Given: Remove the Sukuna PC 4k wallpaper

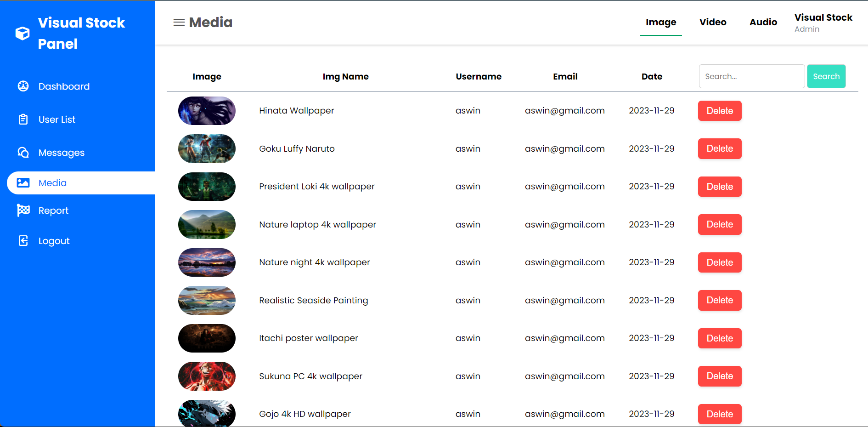Looking at the screenshot, I should [719, 376].
